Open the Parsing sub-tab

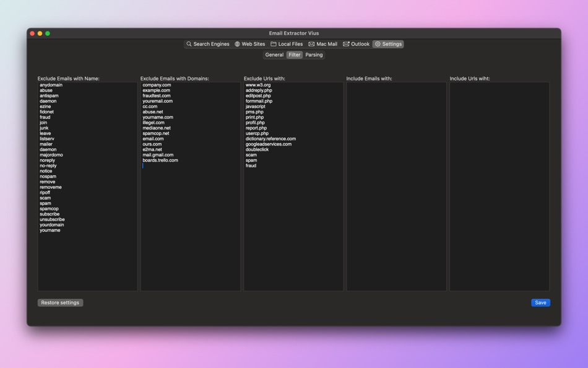point(314,55)
